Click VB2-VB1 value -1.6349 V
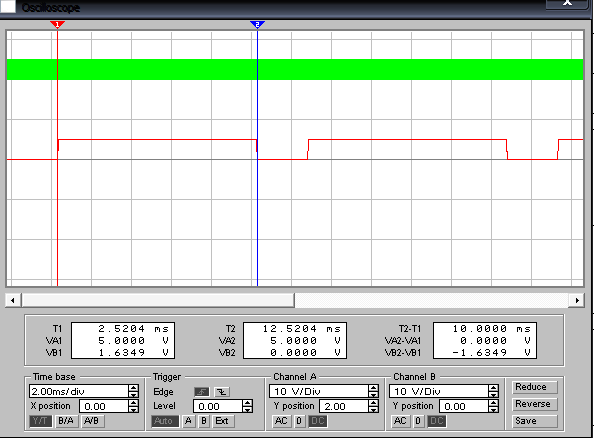 point(492,353)
